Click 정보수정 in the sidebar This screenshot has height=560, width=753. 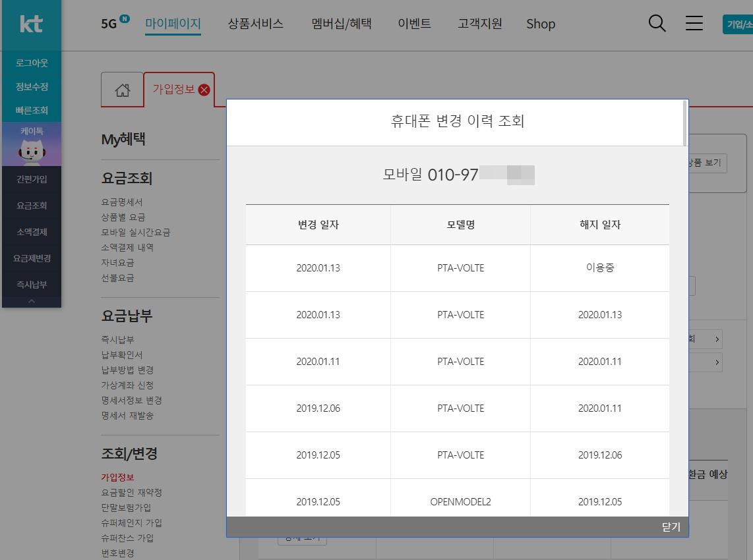point(32,87)
